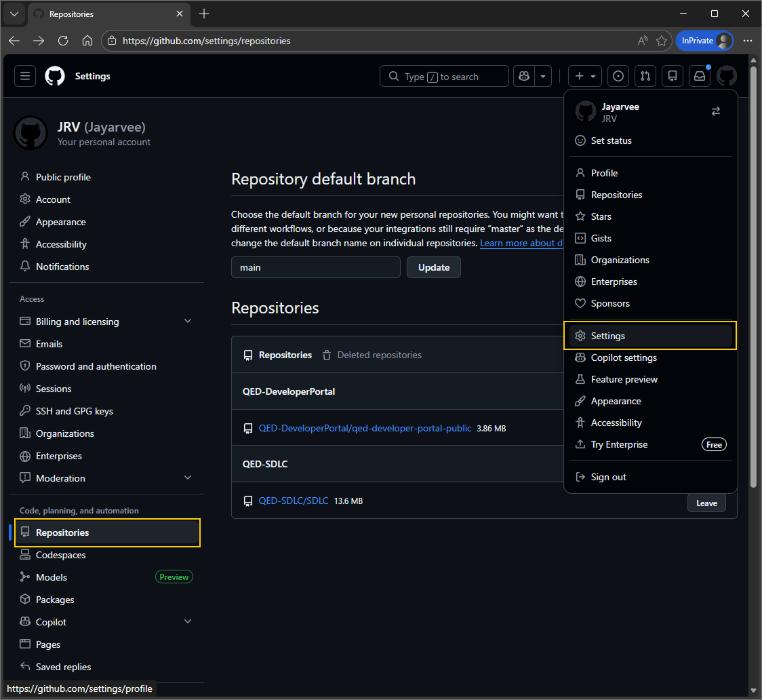Click the default branch name input field

(315, 267)
